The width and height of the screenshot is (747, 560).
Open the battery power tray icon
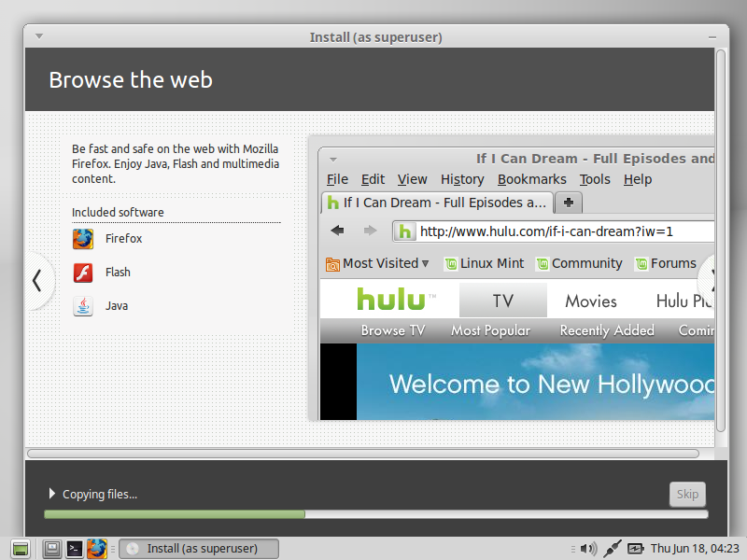636,549
